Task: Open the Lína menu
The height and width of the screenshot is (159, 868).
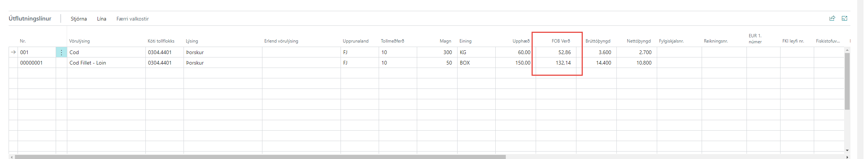Action: pos(101,19)
